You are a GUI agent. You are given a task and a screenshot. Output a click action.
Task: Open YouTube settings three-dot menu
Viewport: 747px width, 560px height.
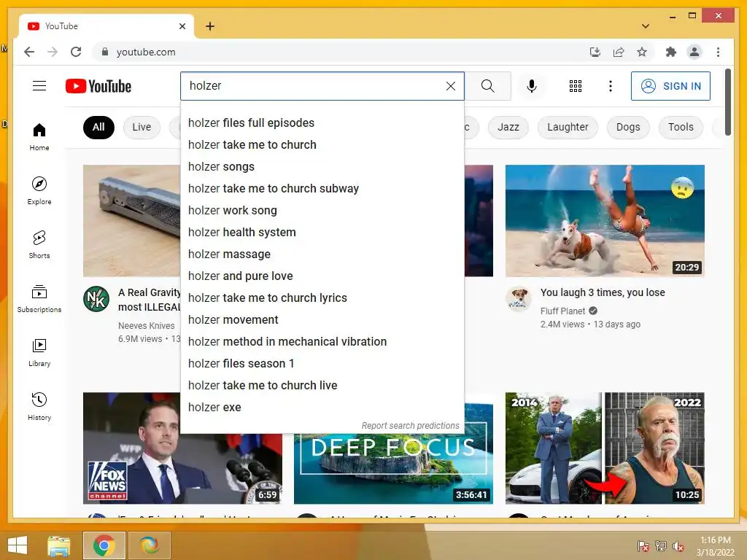click(x=611, y=86)
